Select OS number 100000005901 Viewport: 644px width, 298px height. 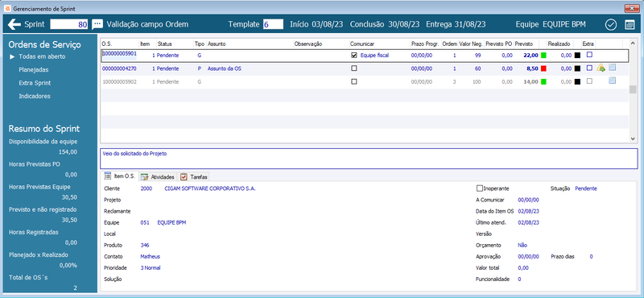[119, 54]
